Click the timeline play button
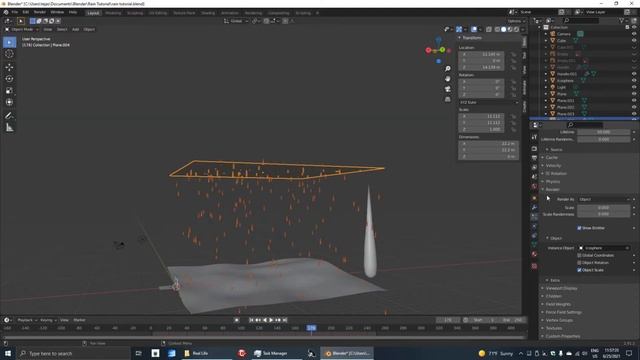The height and width of the screenshot is (360, 640). tap(271, 320)
